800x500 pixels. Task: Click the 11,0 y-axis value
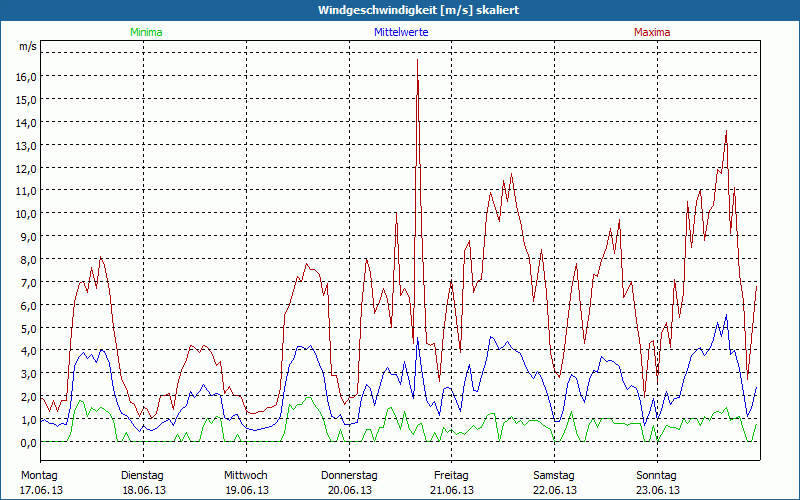(x=28, y=191)
